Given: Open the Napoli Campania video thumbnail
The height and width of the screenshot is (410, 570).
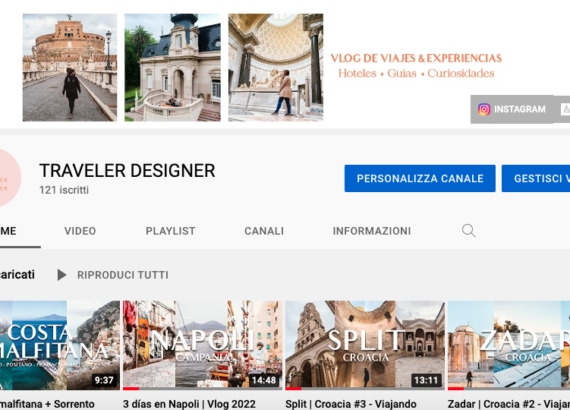Looking at the screenshot, I should 202,345.
